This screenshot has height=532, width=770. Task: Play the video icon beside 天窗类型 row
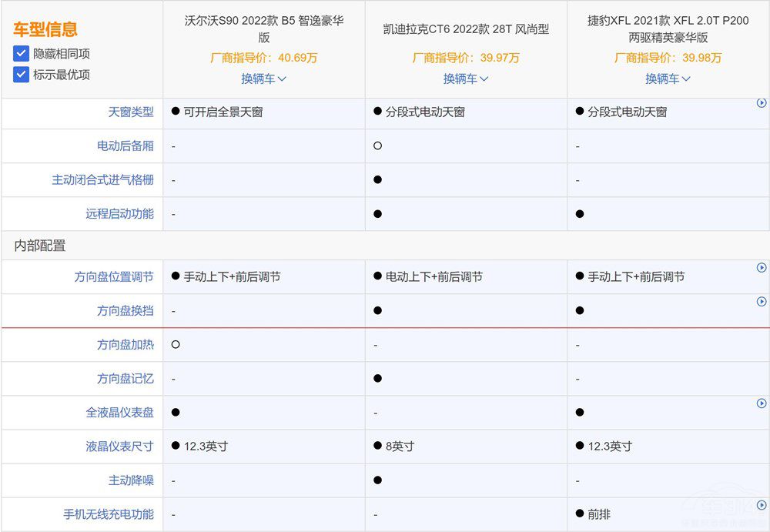762,102
